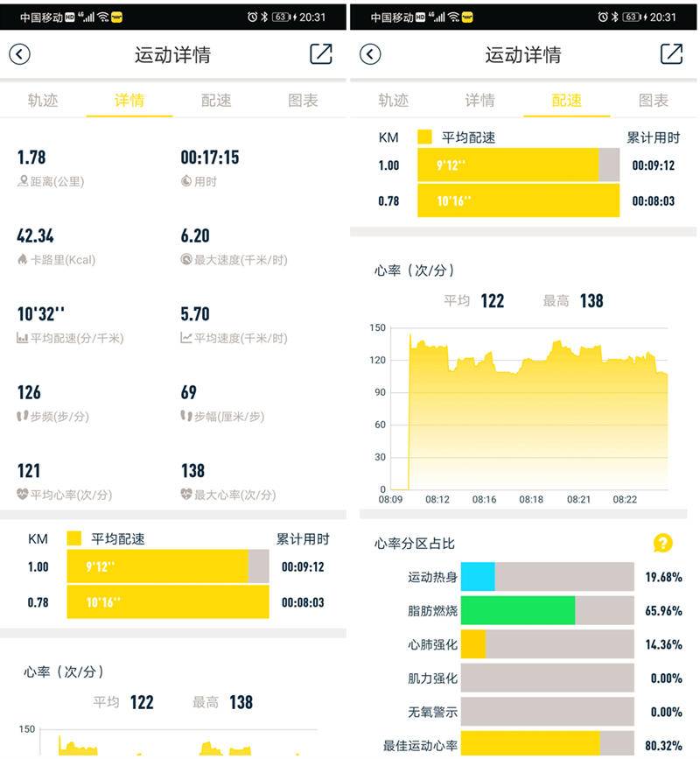This screenshot has width=700, height=759.
Task: Open 图表 tab on right screen
Action: [x=653, y=100]
